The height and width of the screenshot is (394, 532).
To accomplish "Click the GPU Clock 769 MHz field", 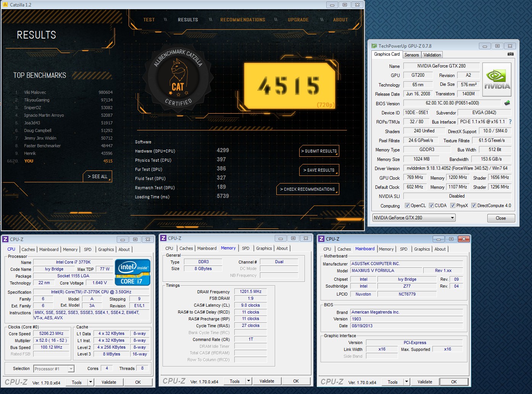I will point(415,177).
